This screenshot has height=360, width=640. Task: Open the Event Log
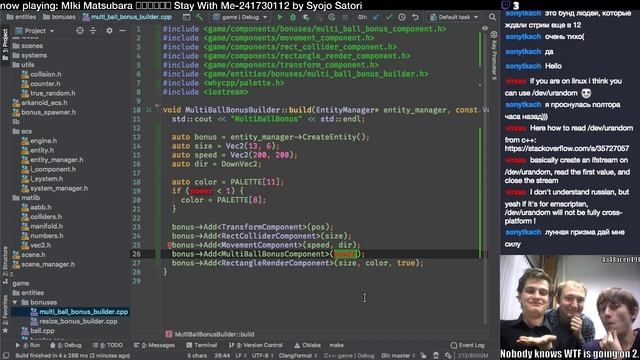467,345
